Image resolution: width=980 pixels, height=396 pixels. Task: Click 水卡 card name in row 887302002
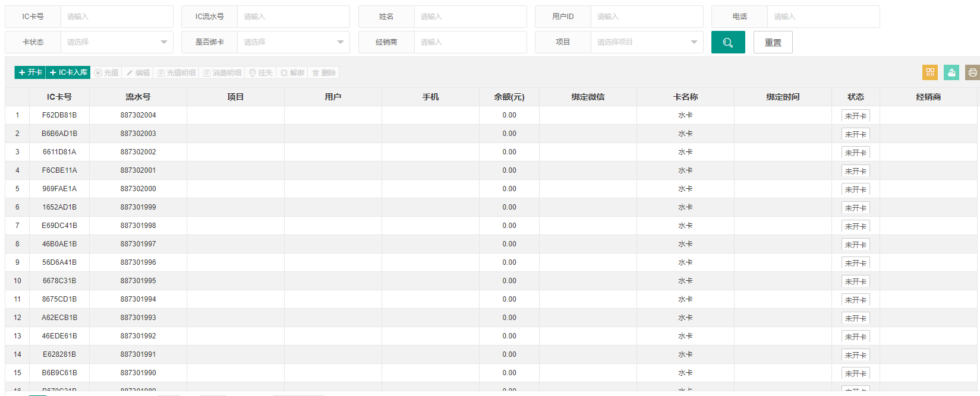pyautogui.click(x=685, y=152)
